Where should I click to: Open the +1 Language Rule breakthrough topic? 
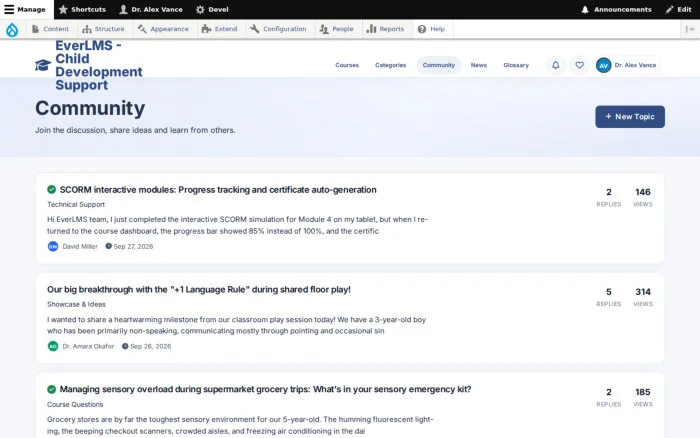[x=199, y=289]
